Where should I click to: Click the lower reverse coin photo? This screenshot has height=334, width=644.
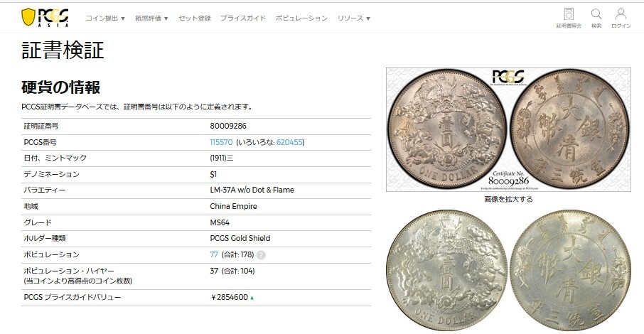click(x=571, y=270)
